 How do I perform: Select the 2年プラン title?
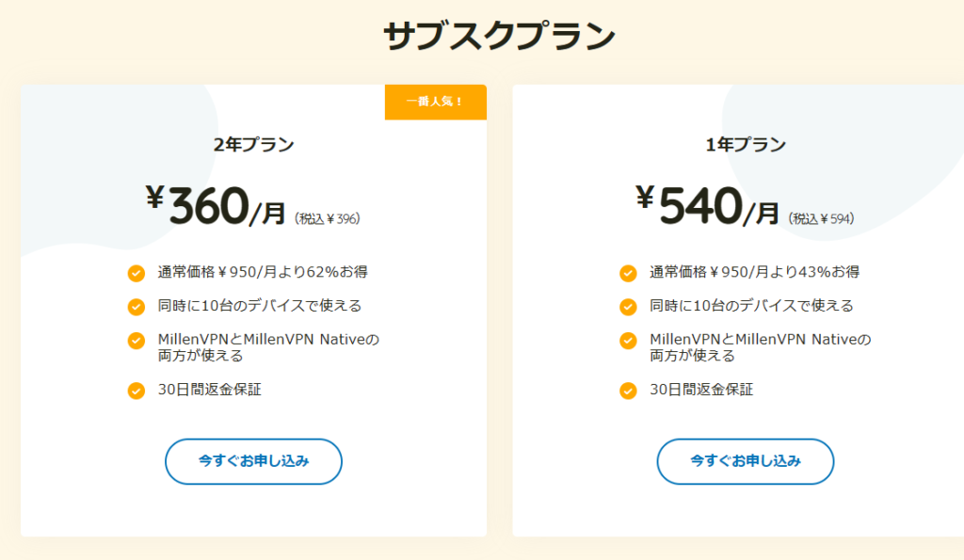[253, 145]
